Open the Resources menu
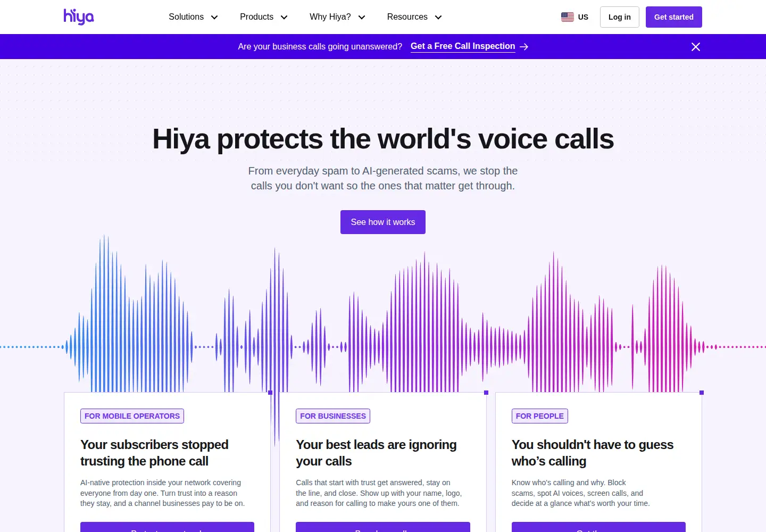This screenshot has height=532, width=766. click(x=414, y=17)
